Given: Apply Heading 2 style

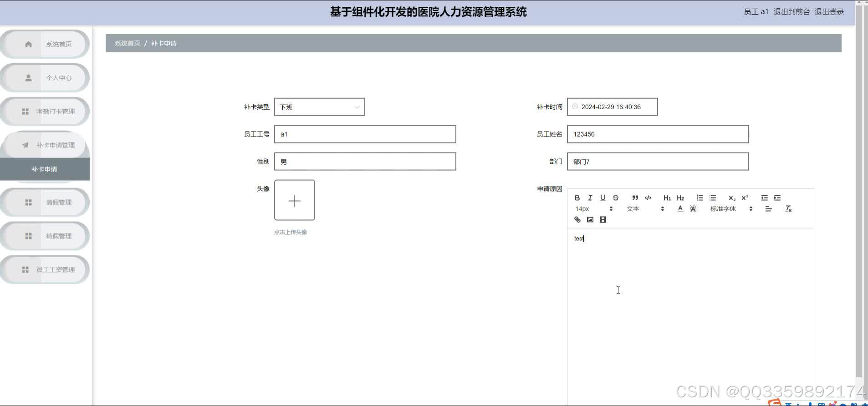Looking at the screenshot, I should point(680,198).
